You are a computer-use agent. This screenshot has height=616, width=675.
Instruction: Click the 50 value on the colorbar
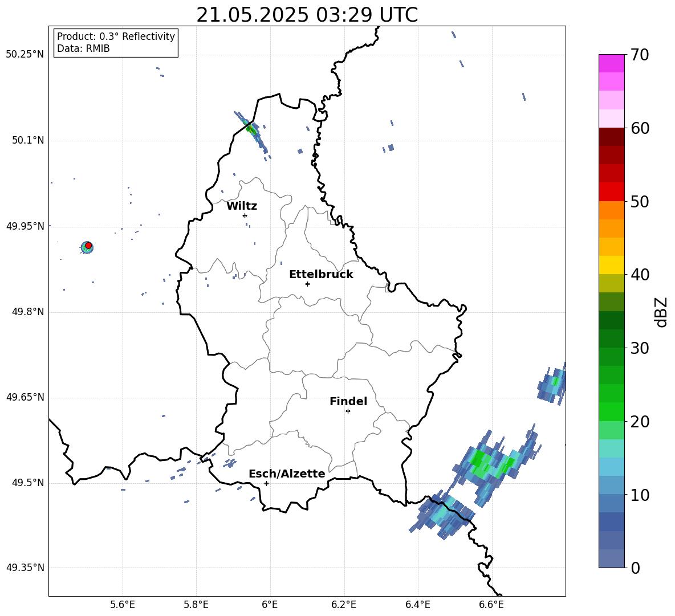(x=640, y=202)
